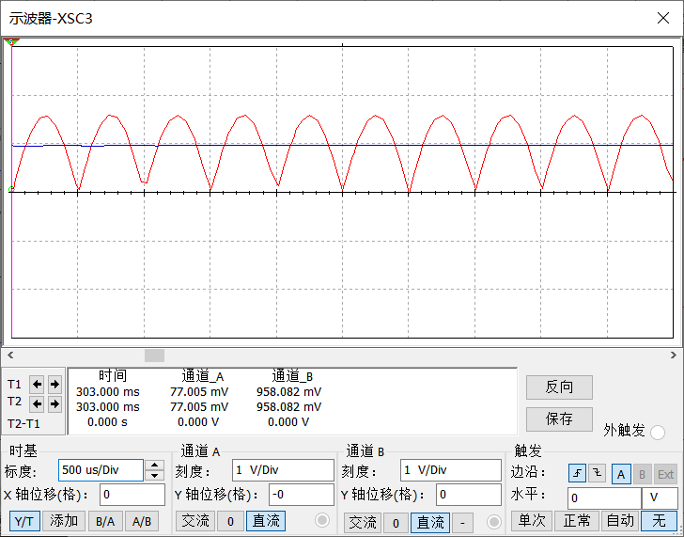Set Channel B coupling to 0 ground
The height and width of the screenshot is (538, 684).
tap(396, 522)
